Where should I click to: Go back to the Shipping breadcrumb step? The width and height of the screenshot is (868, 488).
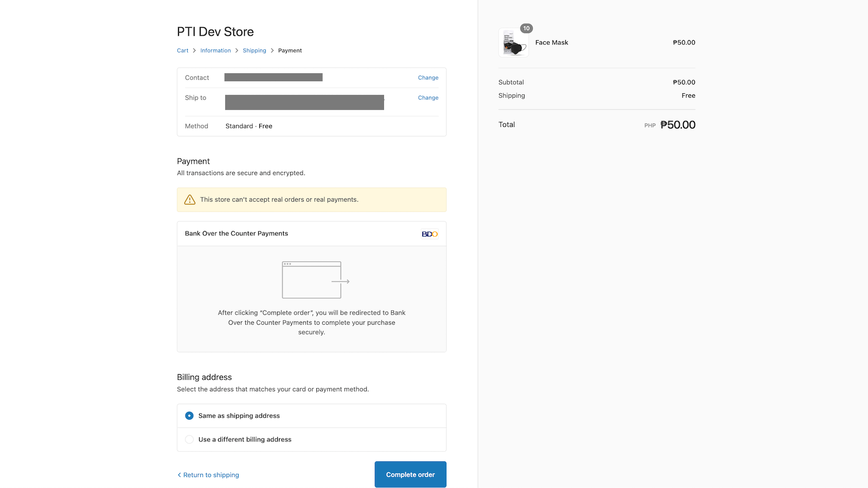[254, 50]
